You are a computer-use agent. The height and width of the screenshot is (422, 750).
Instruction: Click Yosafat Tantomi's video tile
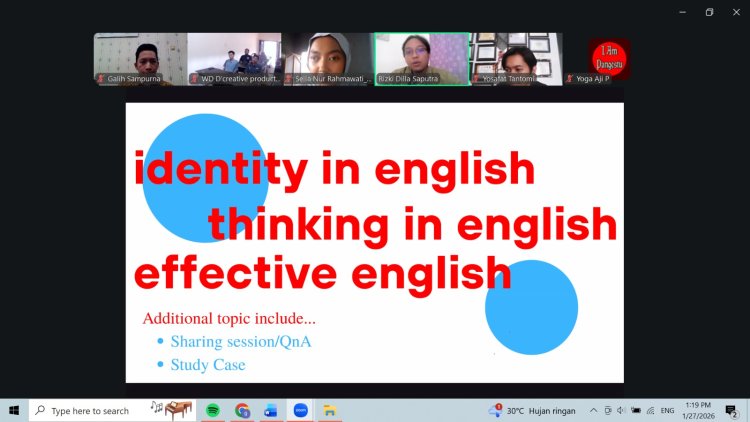(516, 59)
